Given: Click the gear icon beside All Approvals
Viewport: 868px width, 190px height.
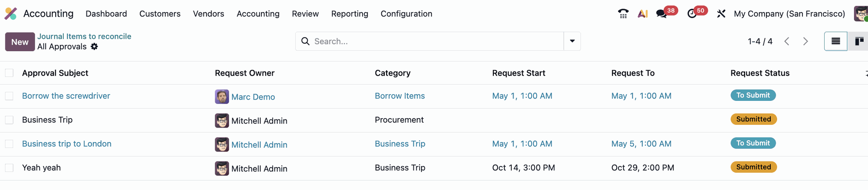Looking at the screenshot, I should coord(94,47).
